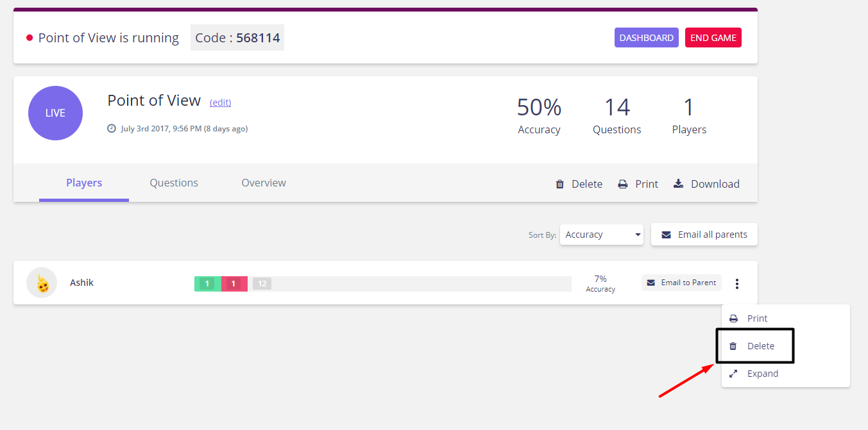Click the 'Point of View is running' status text
Screen dimensions: 868x430
pyautogui.click(x=108, y=38)
